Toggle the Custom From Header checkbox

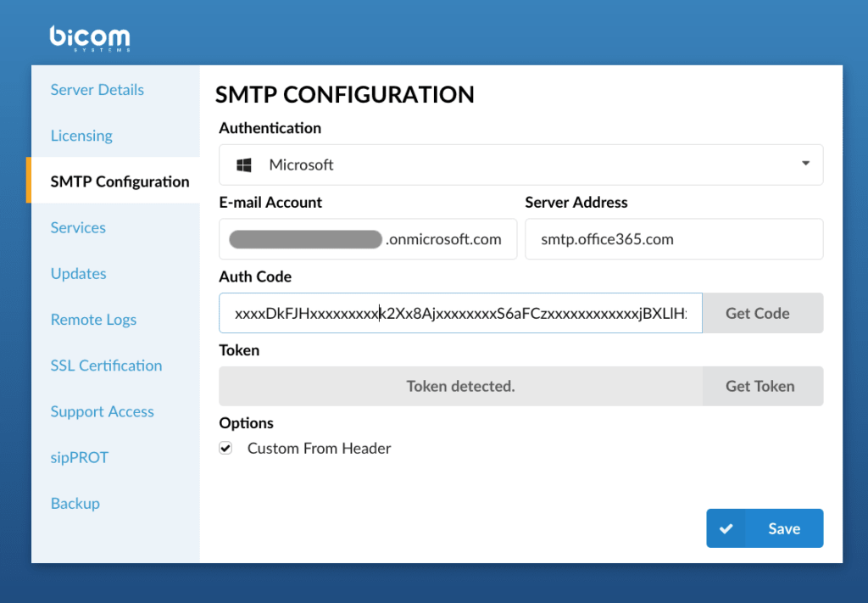coord(225,448)
